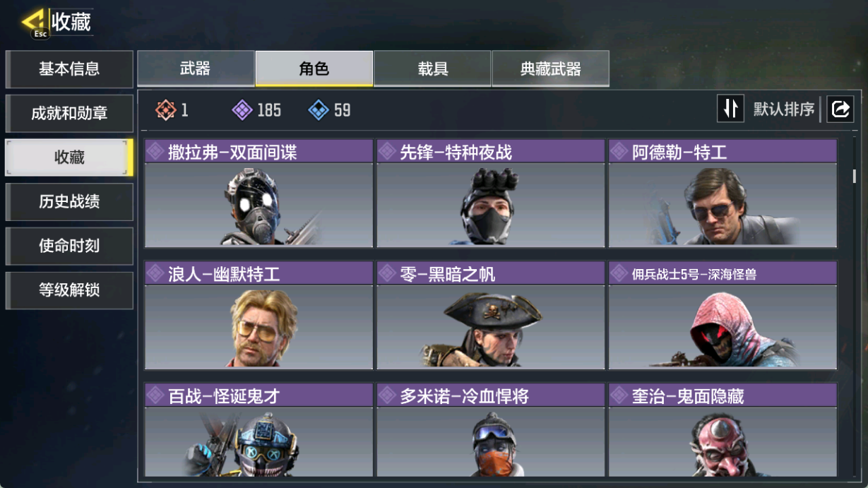Click the red legendary rarity icon

(x=165, y=110)
